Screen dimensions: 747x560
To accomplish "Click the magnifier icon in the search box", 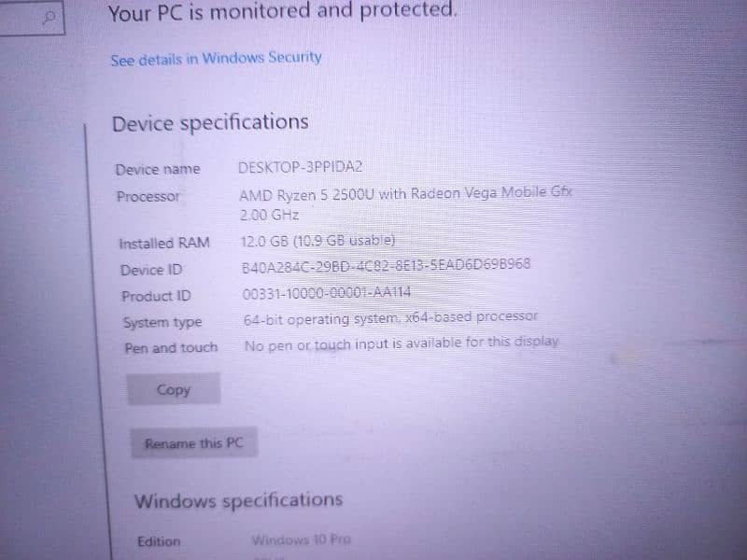I will click(49, 18).
